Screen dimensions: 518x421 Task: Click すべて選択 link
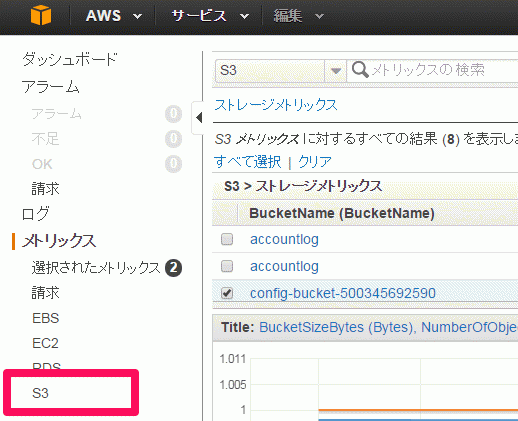pos(248,162)
